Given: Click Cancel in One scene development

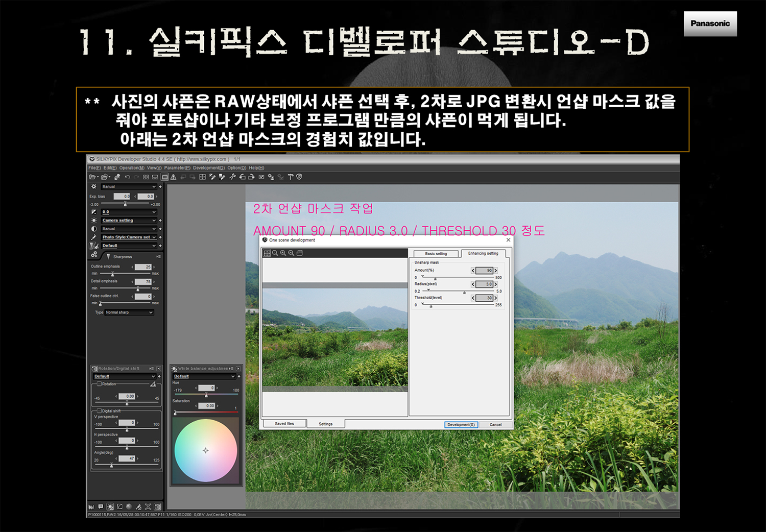Looking at the screenshot, I should [x=495, y=425].
